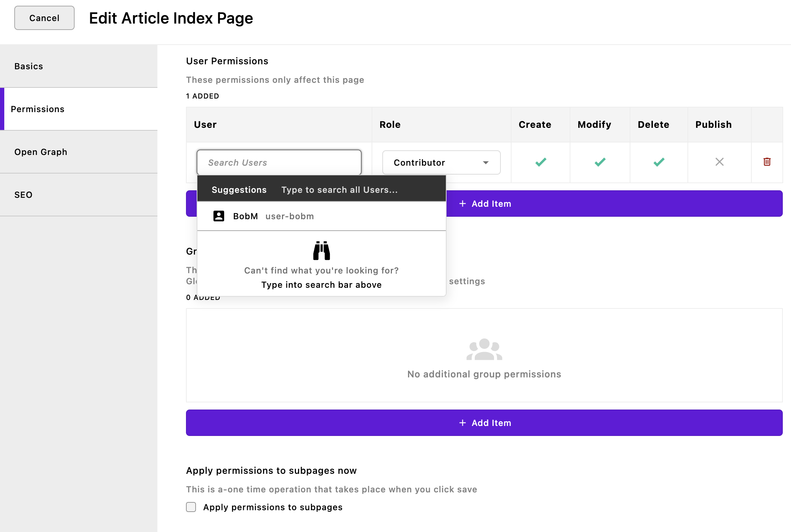Click the binoculars icon in suggestions
This screenshot has width=791, height=532.
tap(321, 250)
